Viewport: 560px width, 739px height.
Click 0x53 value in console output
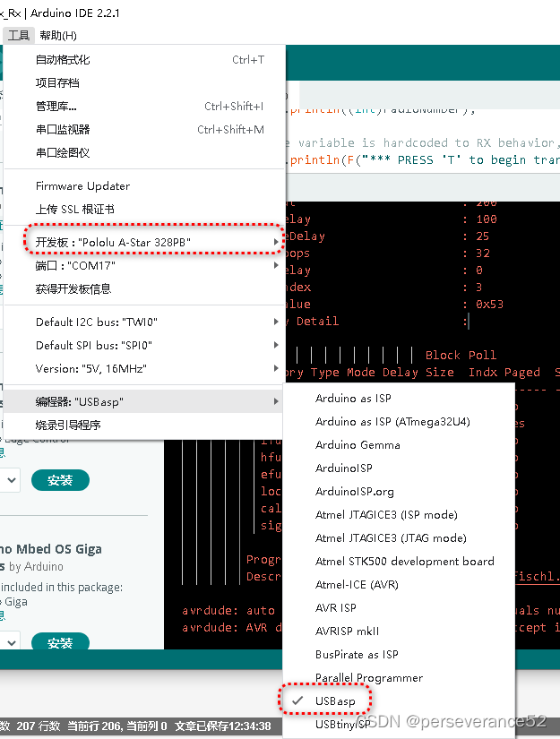point(489,305)
